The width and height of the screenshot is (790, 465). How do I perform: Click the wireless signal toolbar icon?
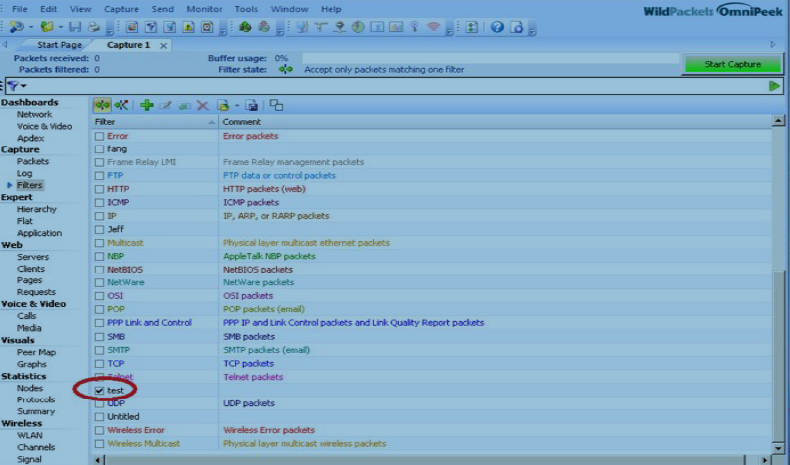[x=433, y=27]
